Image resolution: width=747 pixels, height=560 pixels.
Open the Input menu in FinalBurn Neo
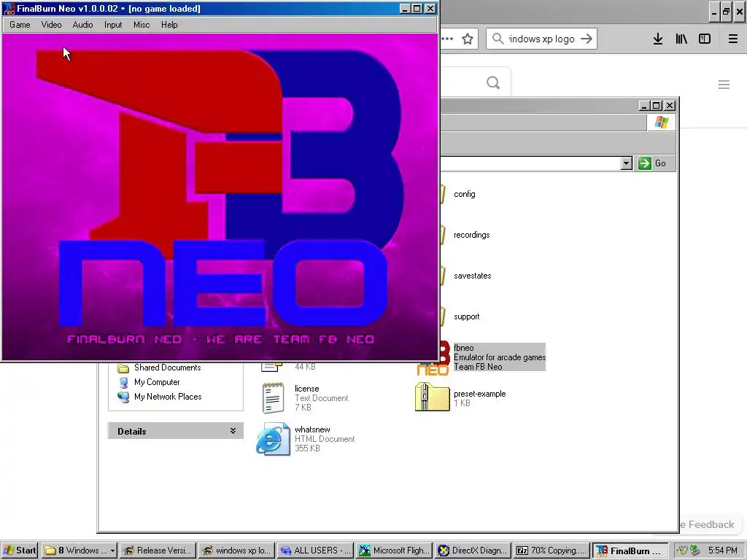point(113,25)
